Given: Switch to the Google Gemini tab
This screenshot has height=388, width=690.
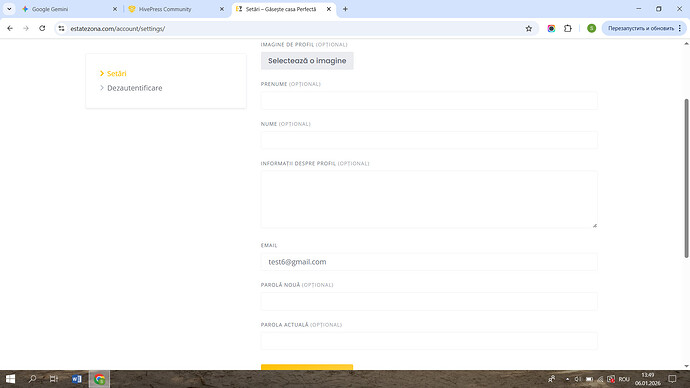Looking at the screenshot, I should click(x=65, y=9).
